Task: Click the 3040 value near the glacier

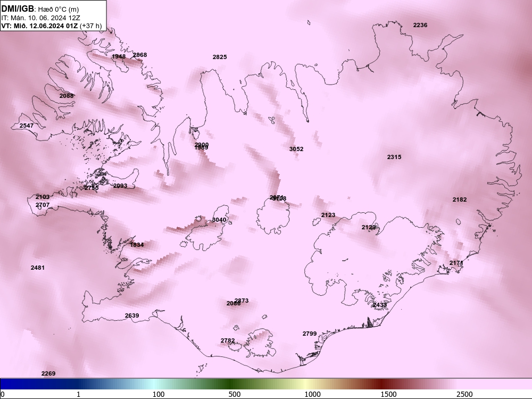Action: click(x=219, y=220)
